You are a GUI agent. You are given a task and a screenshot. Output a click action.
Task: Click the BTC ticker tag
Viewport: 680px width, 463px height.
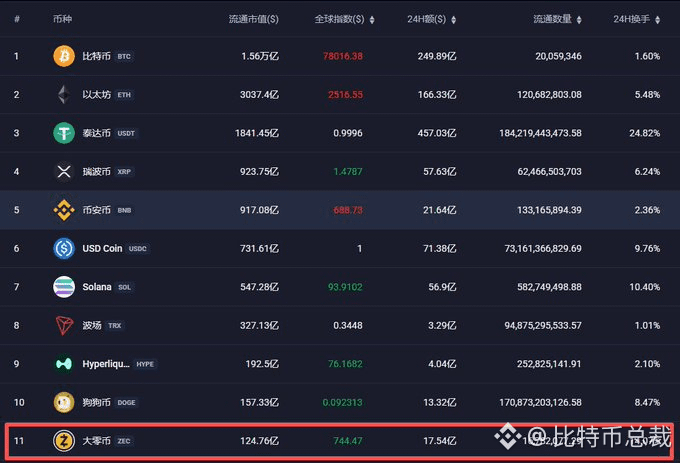(x=124, y=56)
